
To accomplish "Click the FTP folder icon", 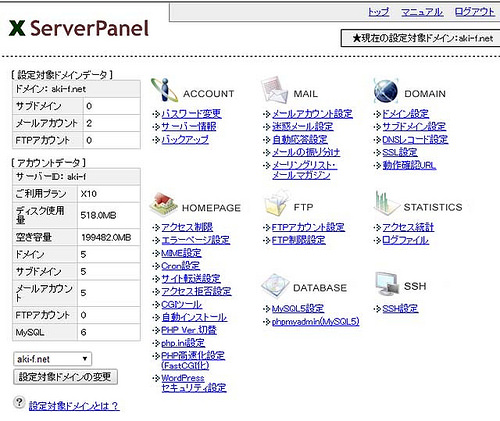I will tap(276, 203).
